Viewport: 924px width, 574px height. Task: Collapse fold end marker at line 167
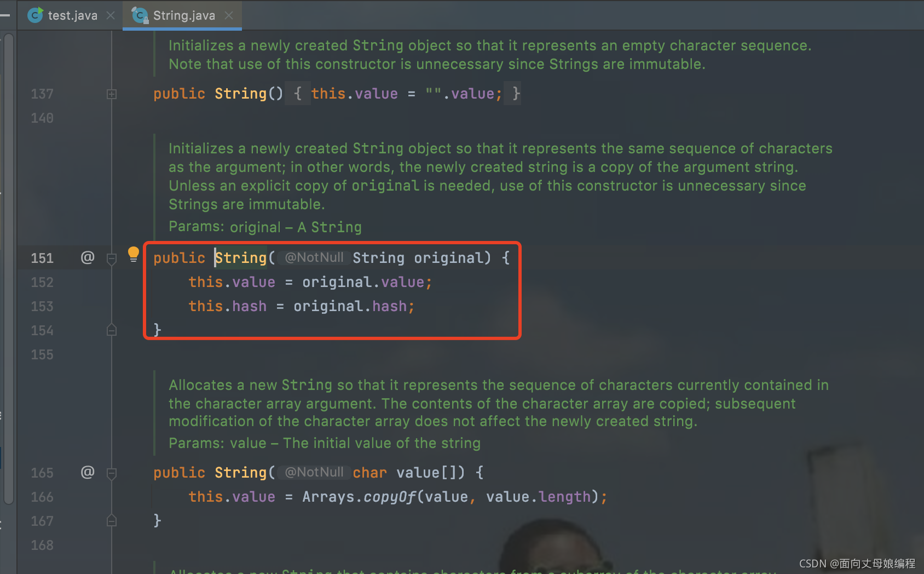click(112, 520)
